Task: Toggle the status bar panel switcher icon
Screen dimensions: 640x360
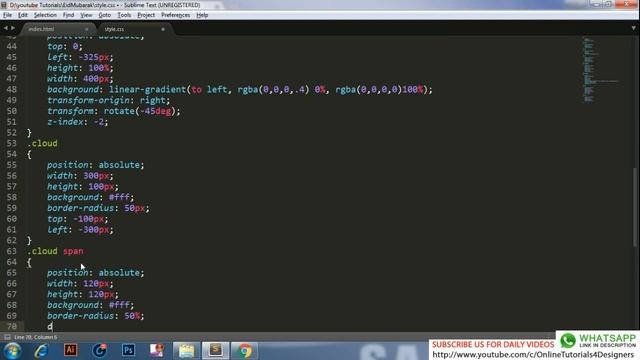Action: click(x=7, y=337)
